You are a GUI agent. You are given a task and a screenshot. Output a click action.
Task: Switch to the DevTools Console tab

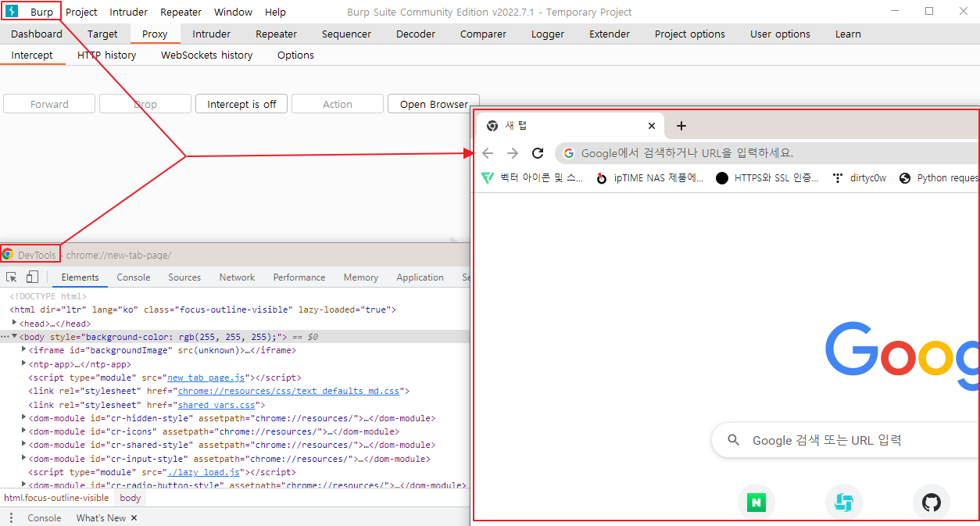[134, 277]
